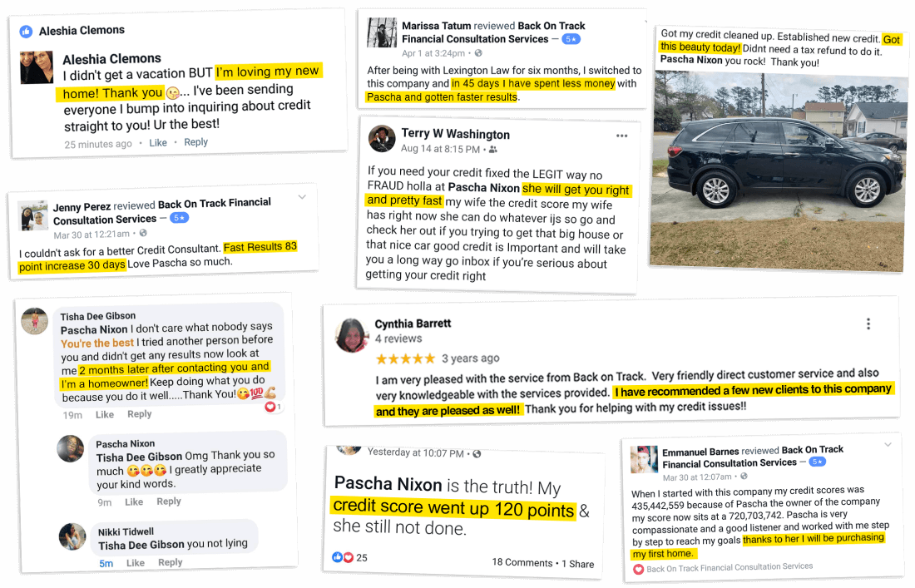Viewport: 915px width, 588px height.
Task: Click thumbs-up icon beside the Aleshia Clemons header
Action: tap(27, 32)
